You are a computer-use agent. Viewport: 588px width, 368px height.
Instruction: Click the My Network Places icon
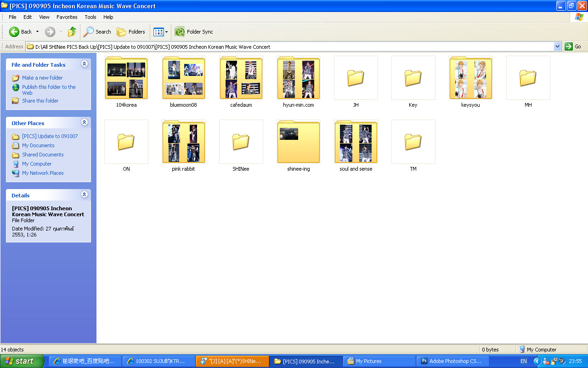coord(16,173)
